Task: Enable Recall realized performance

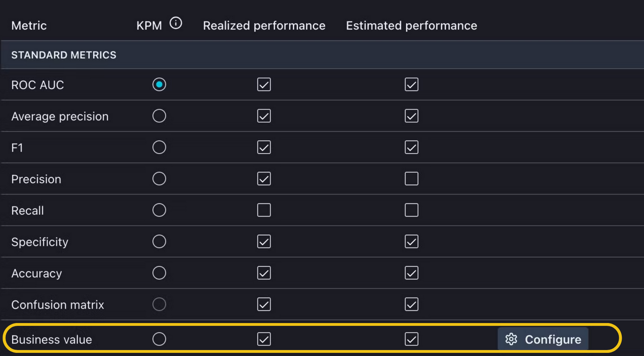Action: (x=264, y=210)
